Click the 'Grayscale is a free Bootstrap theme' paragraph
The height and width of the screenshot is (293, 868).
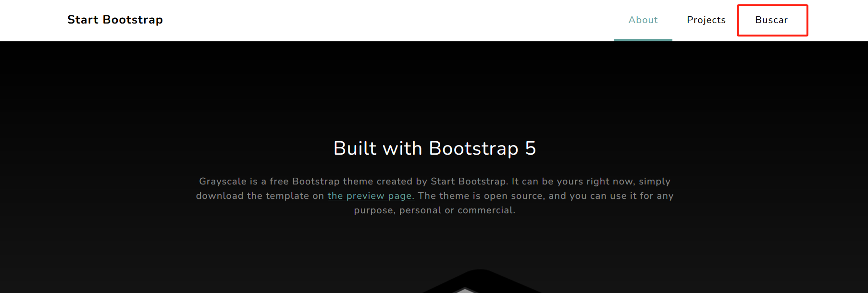434,196
